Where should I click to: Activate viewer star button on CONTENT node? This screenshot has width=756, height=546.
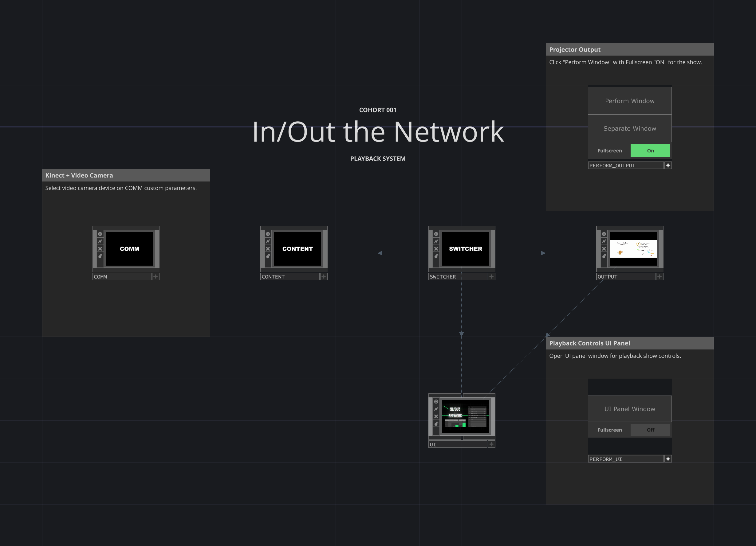coord(323,276)
